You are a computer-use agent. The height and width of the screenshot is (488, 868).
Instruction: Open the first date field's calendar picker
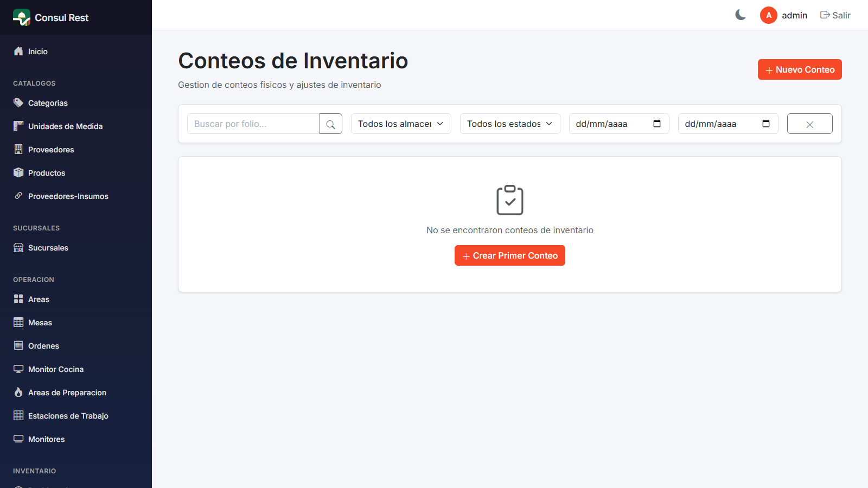[657, 124]
